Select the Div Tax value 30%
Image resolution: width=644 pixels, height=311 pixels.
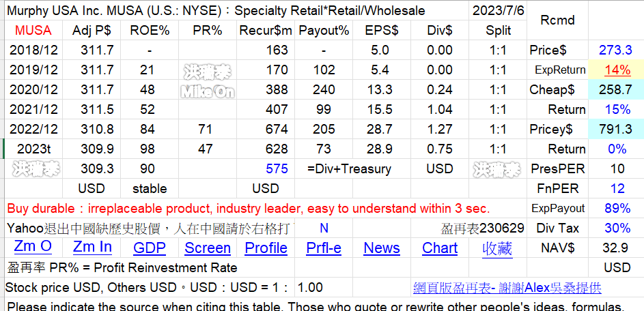point(615,228)
